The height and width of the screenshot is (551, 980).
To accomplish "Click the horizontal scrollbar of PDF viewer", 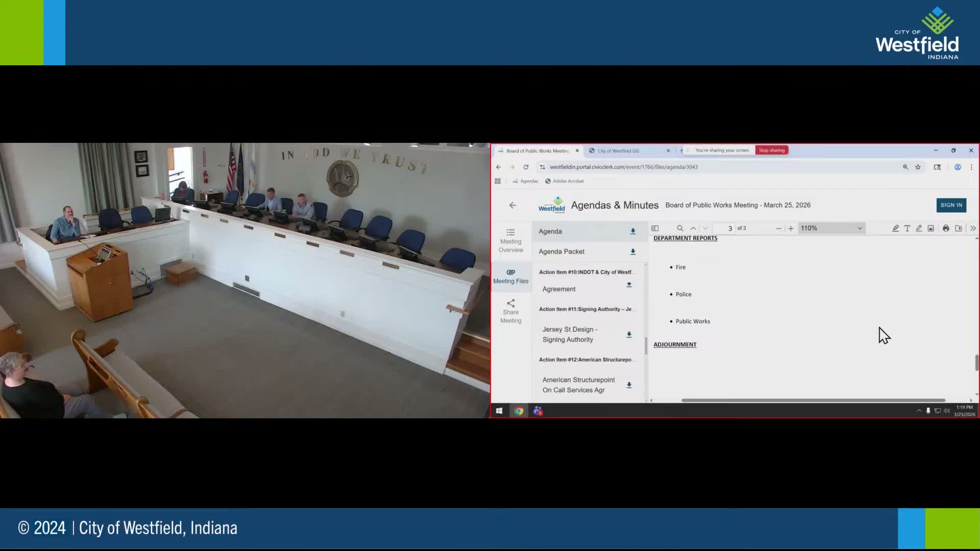I will (813, 400).
